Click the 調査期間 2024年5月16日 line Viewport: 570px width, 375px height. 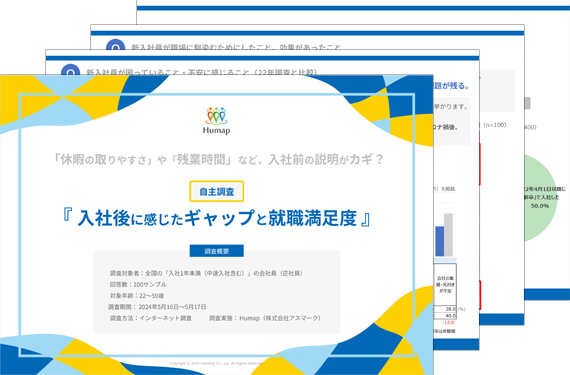click(x=157, y=307)
